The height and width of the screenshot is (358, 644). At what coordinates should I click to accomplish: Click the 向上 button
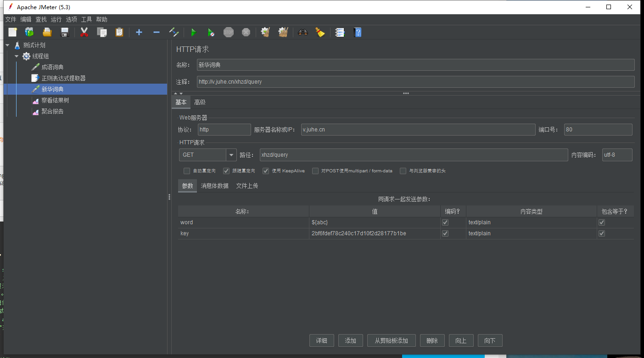pos(461,341)
